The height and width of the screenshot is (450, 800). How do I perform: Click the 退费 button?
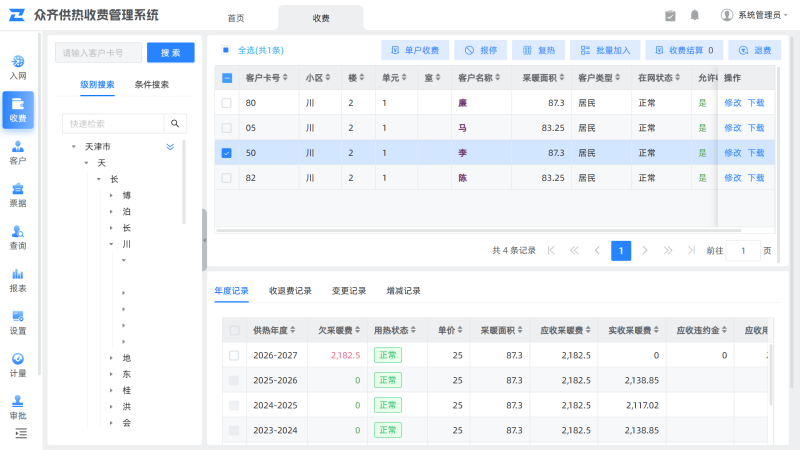point(755,50)
